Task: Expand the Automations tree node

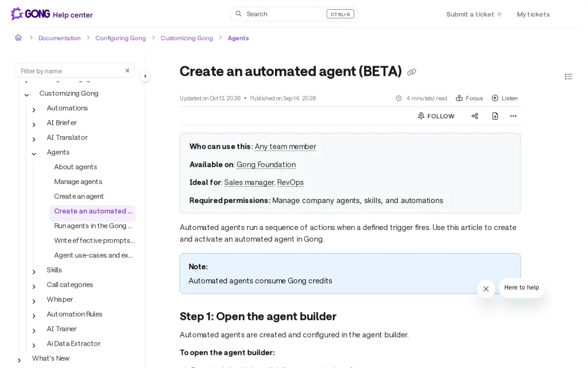Action: [x=34, y=110]
